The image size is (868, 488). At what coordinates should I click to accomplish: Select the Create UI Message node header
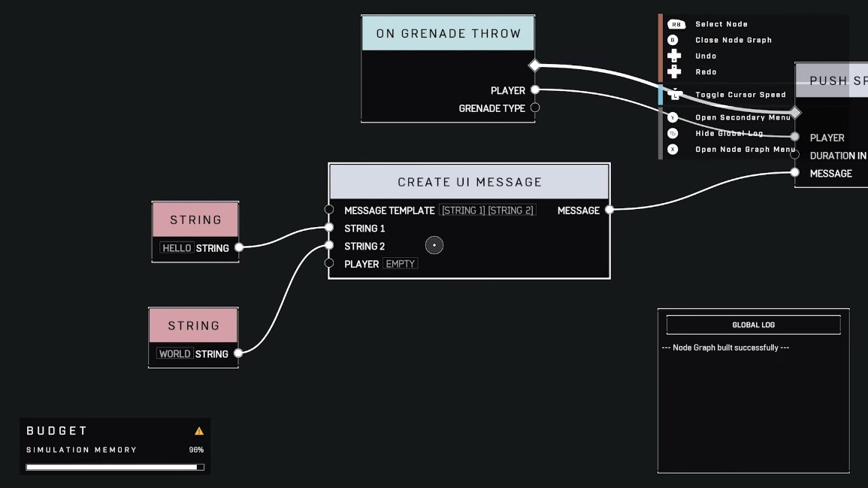click(x=470, y=182)
